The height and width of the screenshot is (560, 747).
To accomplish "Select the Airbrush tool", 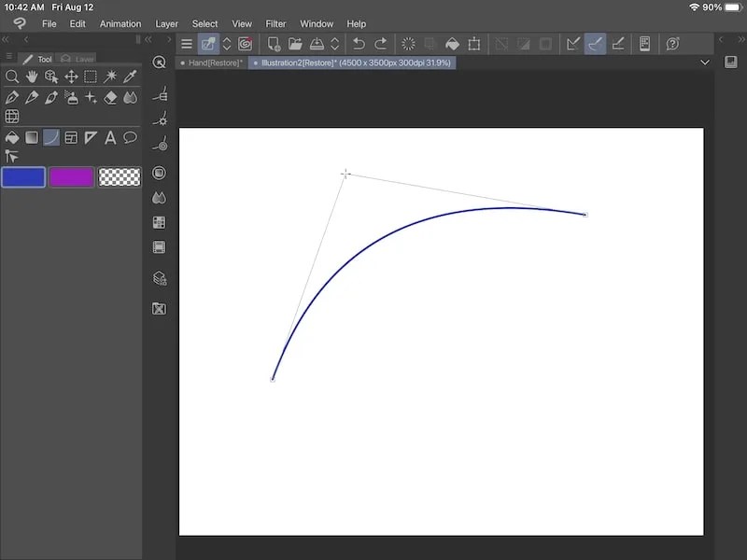I will (x=71, y=97).
